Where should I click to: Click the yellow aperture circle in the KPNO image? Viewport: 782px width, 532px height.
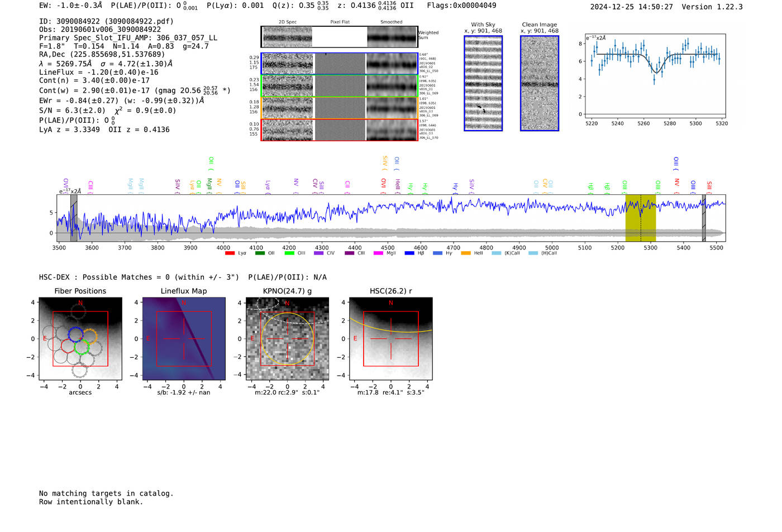[x=287, y=338]
